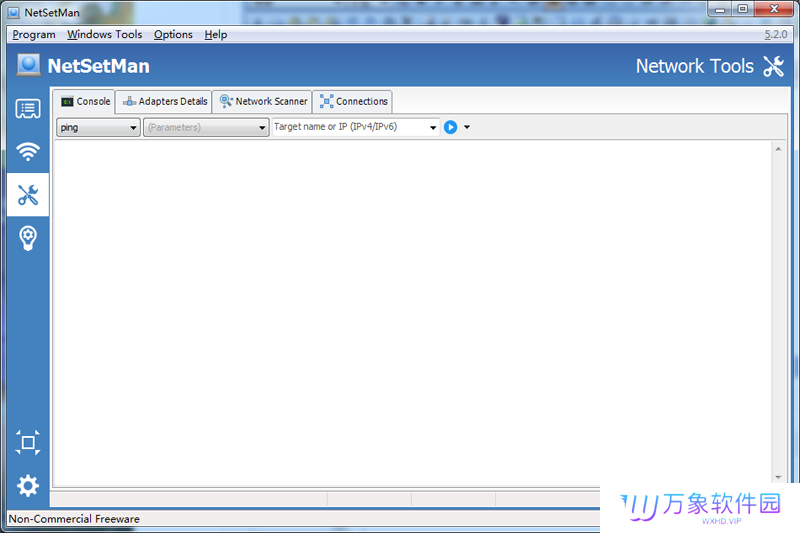Open the ping command dropdown
This screenshot has width=800, height=533.
pos(98,127)
